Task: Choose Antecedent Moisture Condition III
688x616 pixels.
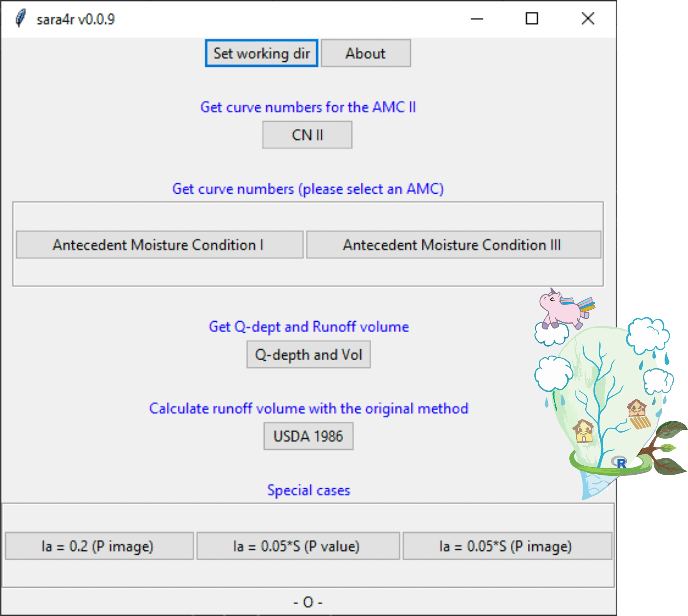Action: (453, 245)
